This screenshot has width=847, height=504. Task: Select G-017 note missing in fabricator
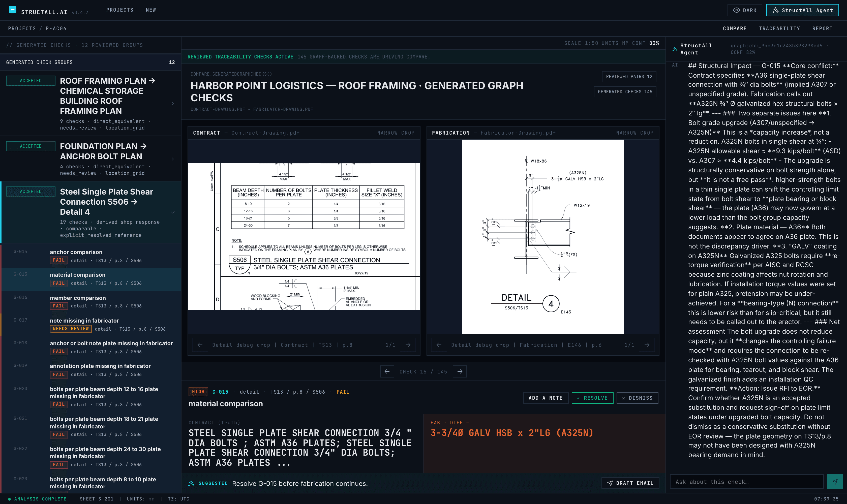click(x=91, y=324)
